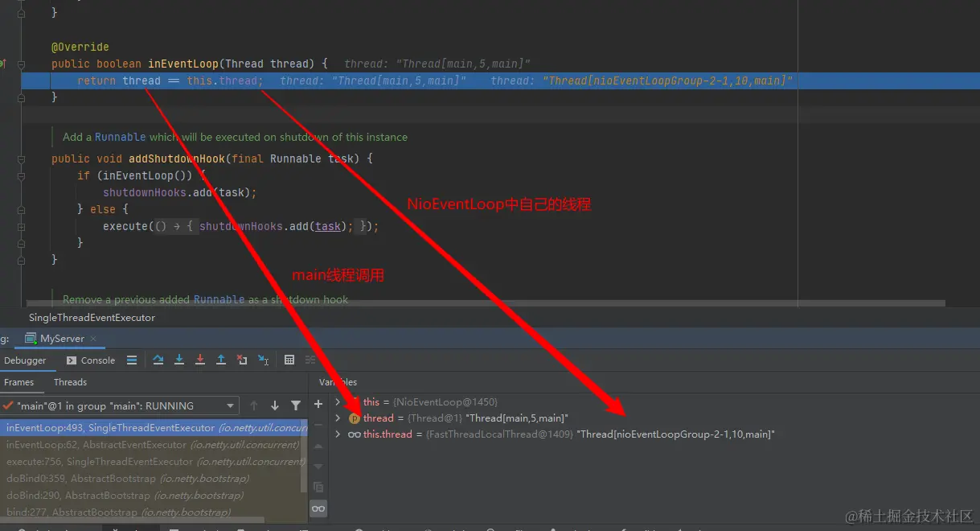
Task: Select previous frame with up arrow
Action: 254,405
